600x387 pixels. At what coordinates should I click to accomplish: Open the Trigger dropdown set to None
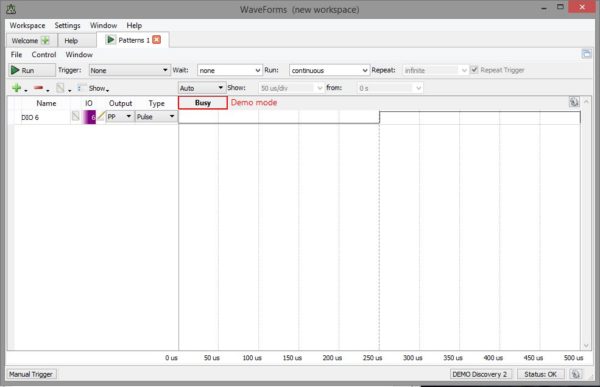tap(129, 70)
